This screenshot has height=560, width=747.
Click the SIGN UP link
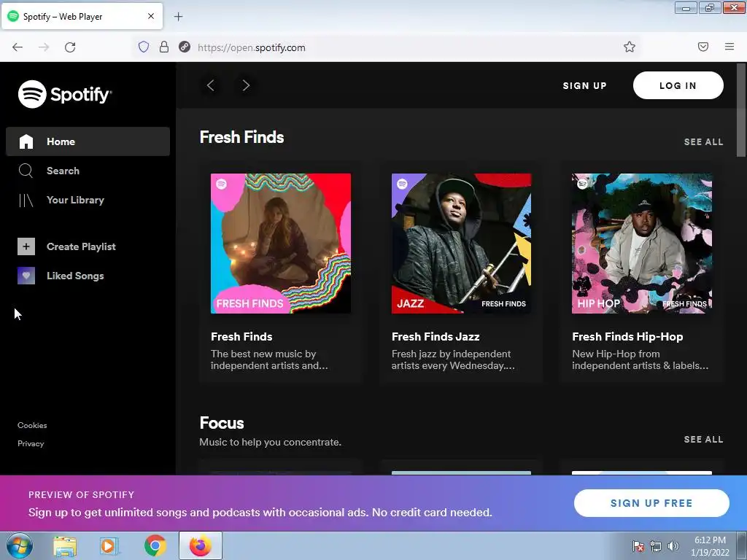(x=584, y=86)
